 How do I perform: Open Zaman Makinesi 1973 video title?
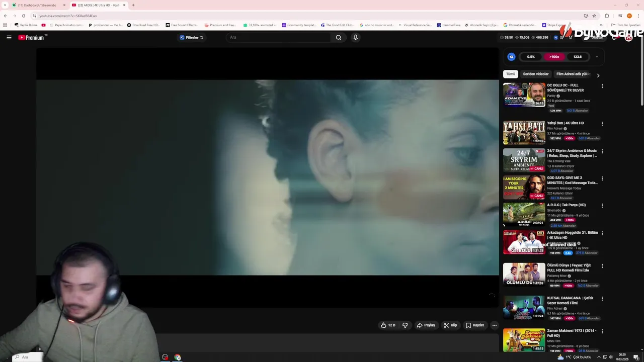tap(572, 333)
